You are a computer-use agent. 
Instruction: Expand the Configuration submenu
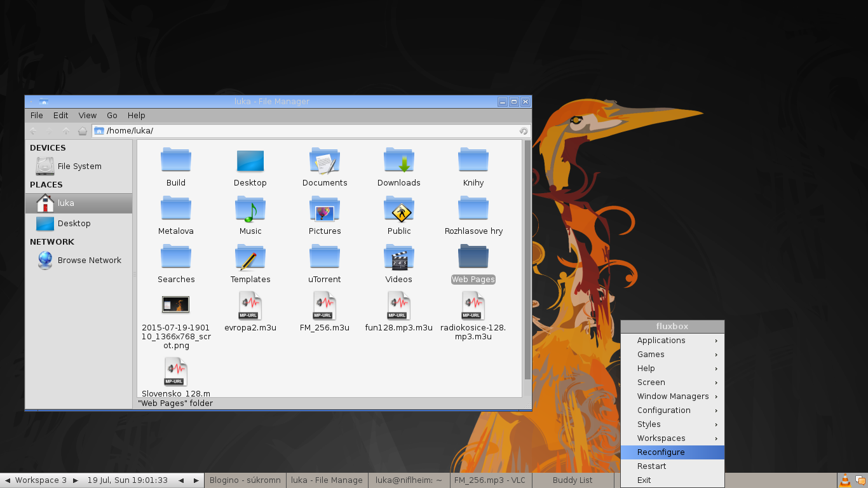(672, 410)
